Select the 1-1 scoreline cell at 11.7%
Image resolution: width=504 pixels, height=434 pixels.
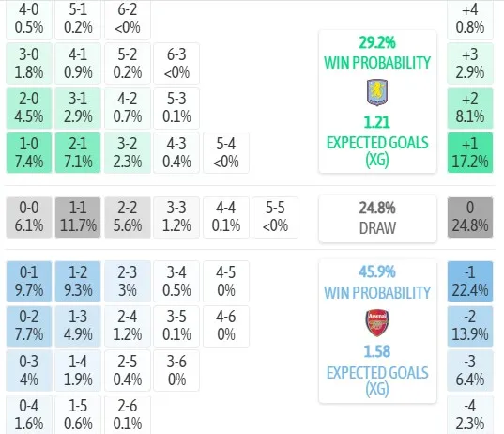tap(78, 217)
